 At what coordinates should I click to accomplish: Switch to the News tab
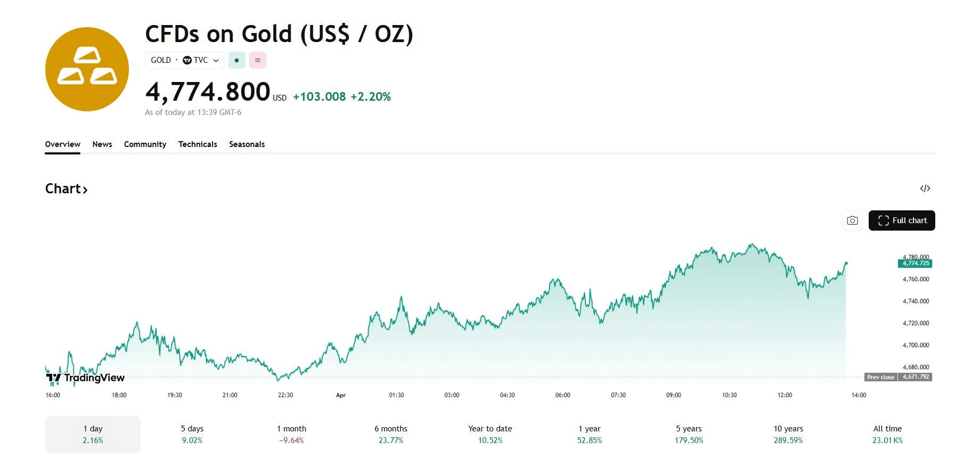pos(102,144)
